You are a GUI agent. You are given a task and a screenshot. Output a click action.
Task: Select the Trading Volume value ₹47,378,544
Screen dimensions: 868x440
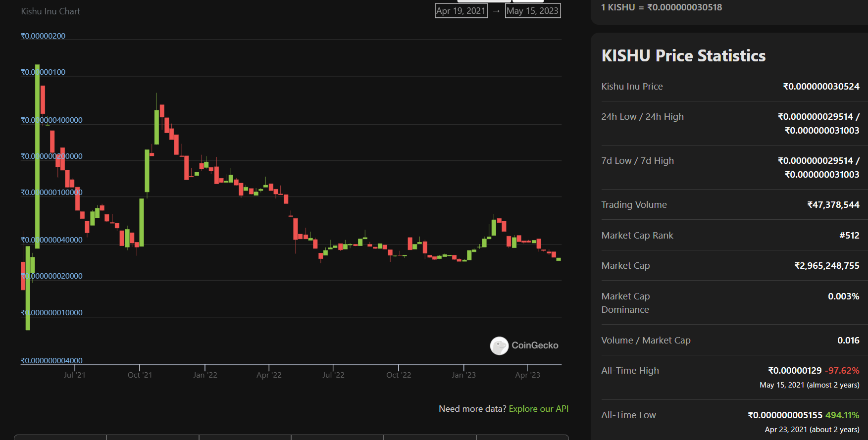[x=833, y=205]
